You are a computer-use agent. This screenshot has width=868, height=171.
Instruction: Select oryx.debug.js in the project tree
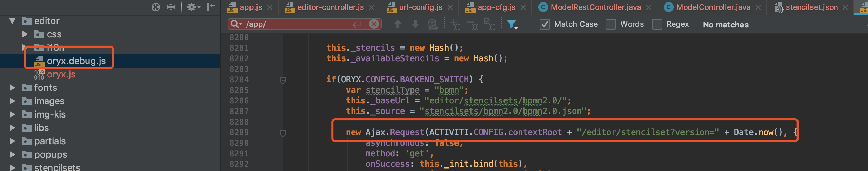coord(110,61)
